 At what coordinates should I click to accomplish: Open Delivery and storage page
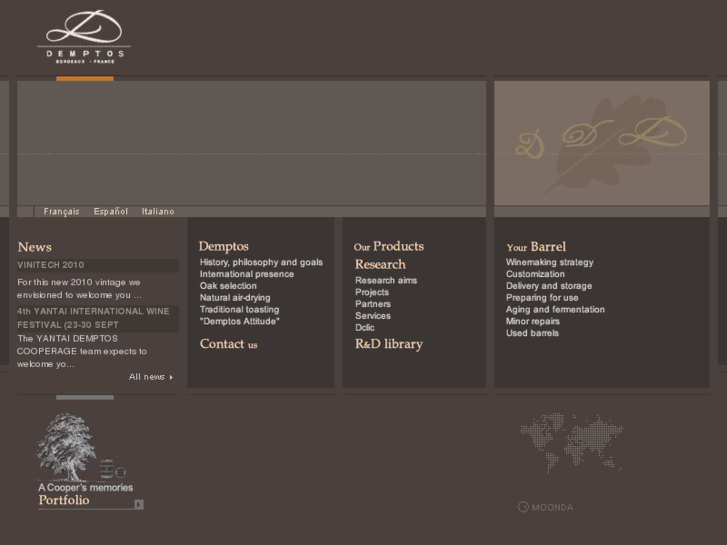click(548, 286)
